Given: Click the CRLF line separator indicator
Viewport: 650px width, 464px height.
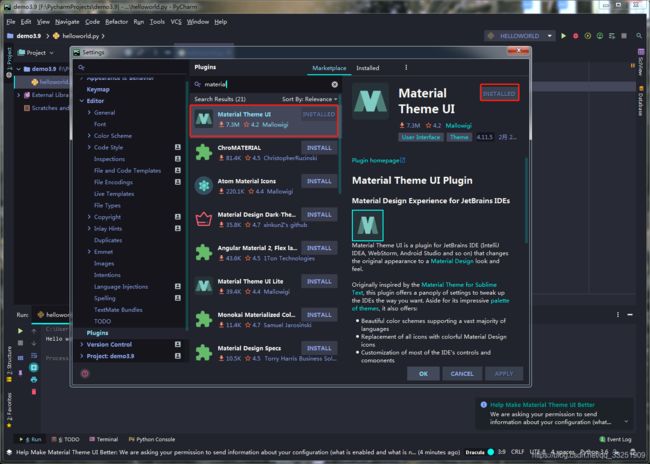Looking at the screenshot, I should (517, 452).
